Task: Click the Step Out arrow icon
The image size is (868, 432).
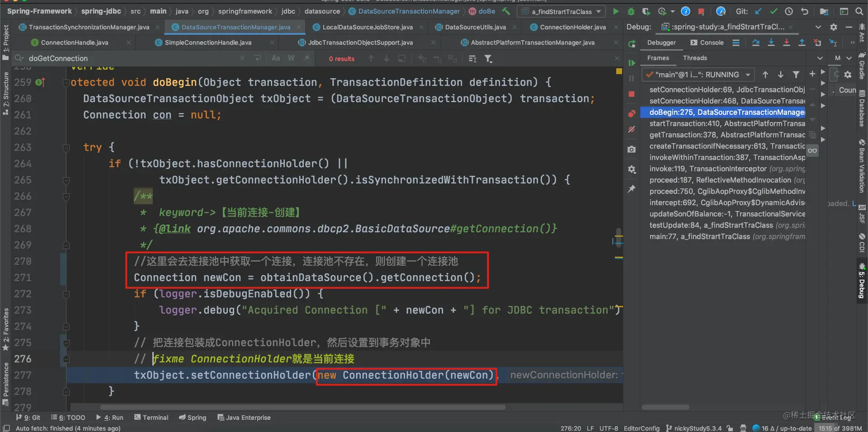Action: tap(802, 42)
